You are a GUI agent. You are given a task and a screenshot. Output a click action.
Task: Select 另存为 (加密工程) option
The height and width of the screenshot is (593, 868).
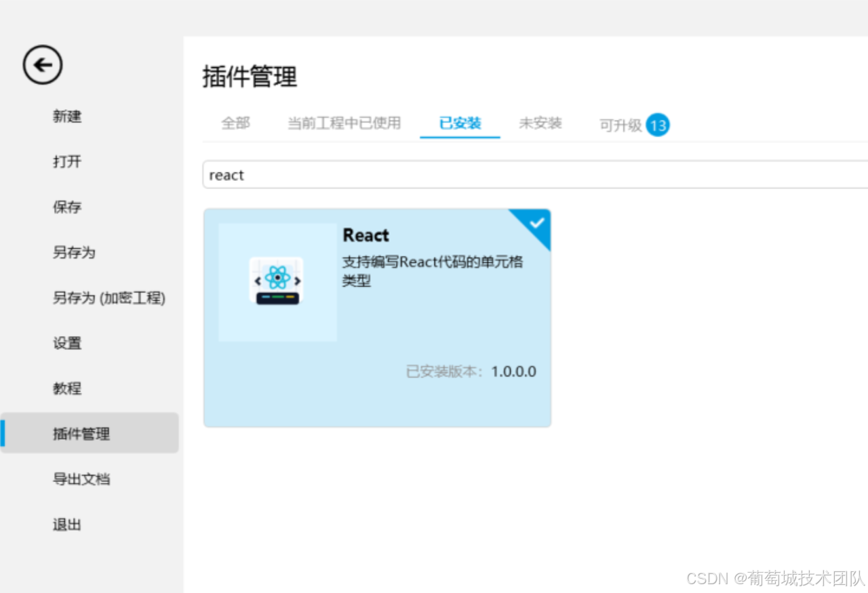click(109, 298)
